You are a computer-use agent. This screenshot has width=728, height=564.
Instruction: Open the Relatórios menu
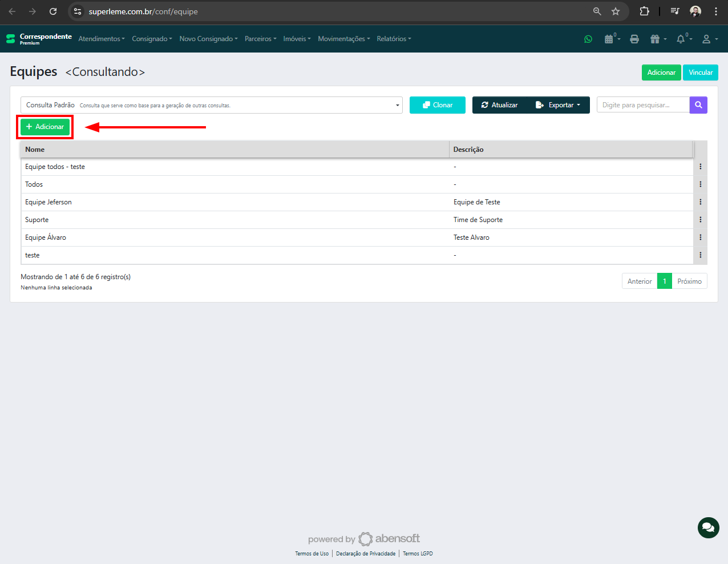(x=394, y=39)
